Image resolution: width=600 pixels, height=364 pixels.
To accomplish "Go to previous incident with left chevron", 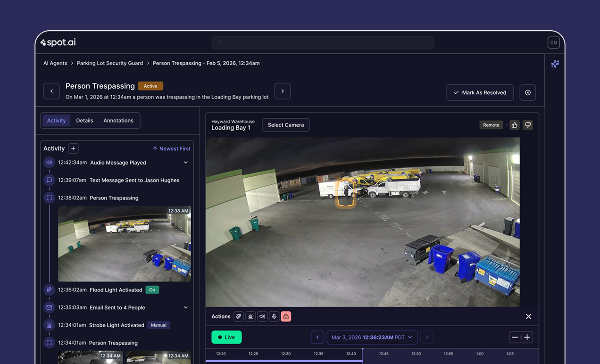I will coord(51,91).
